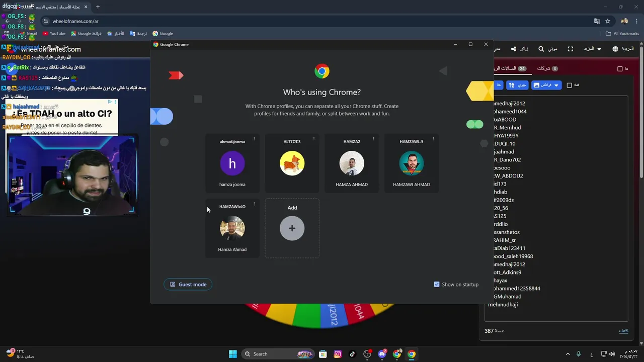
Task: Toggle fullscreen on the wheel site
Action: pos(570,49)
